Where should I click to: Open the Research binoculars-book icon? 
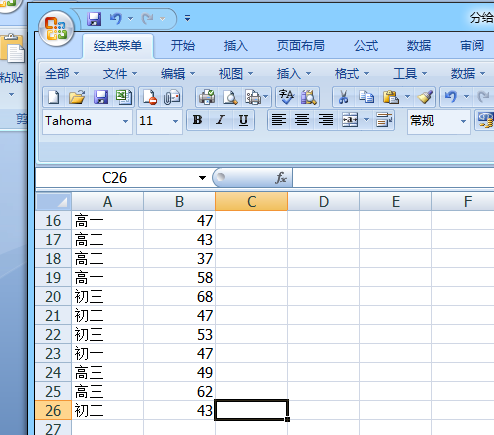click(309, 97)
